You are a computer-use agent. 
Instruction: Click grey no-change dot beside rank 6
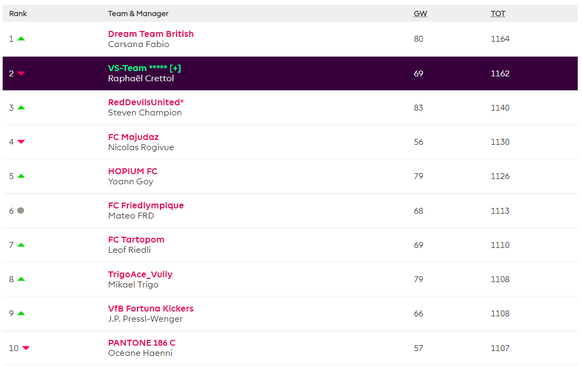pyautogui.click(x=21, y=210)
